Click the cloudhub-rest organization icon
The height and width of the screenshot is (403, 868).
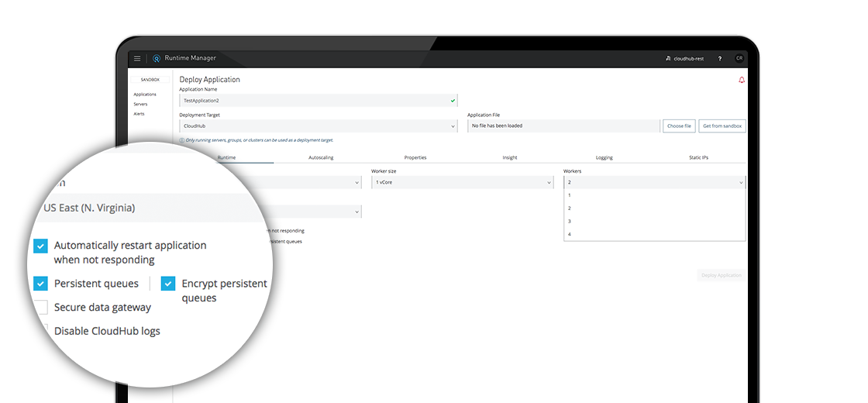pos(669,59)
